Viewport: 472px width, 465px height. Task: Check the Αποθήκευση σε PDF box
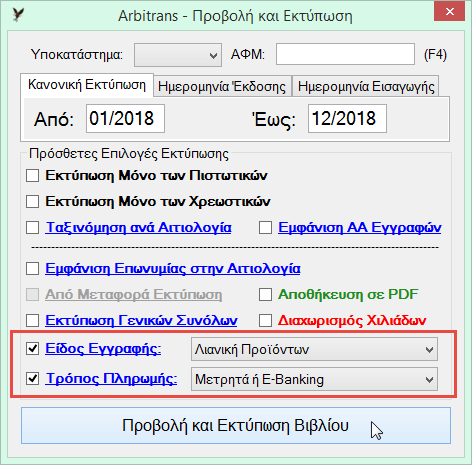265,295
